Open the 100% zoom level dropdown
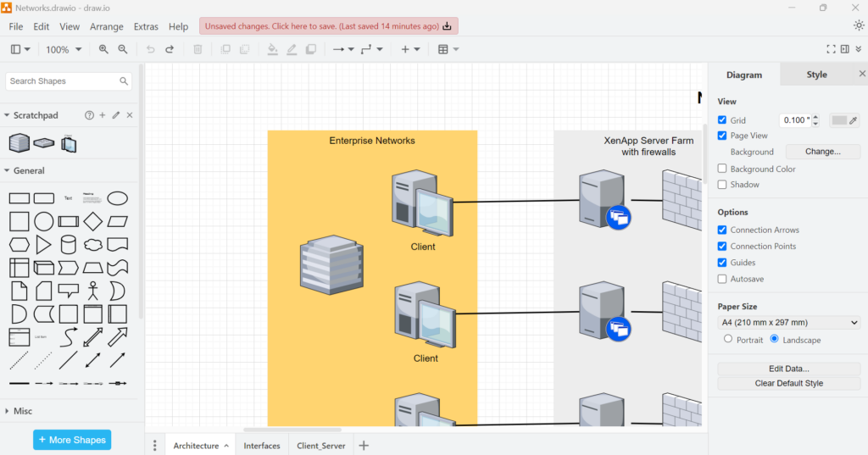The image size is (868, 455). tap(64, 50)
